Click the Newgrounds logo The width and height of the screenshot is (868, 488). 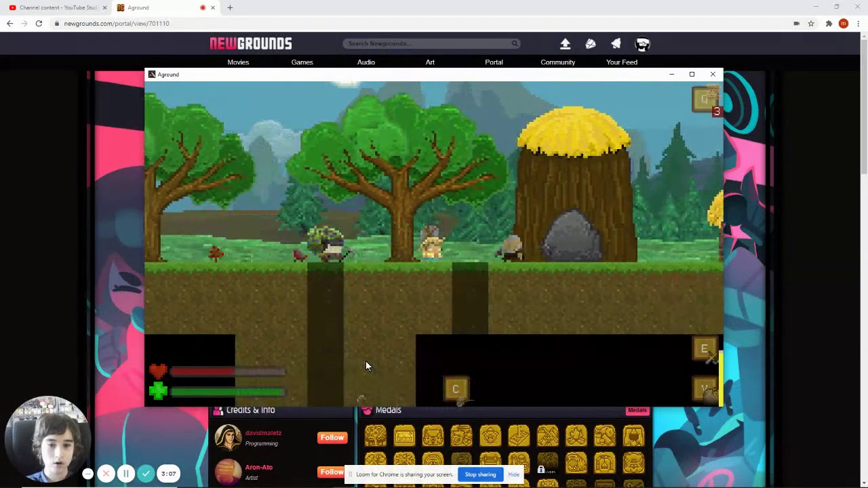251,43
